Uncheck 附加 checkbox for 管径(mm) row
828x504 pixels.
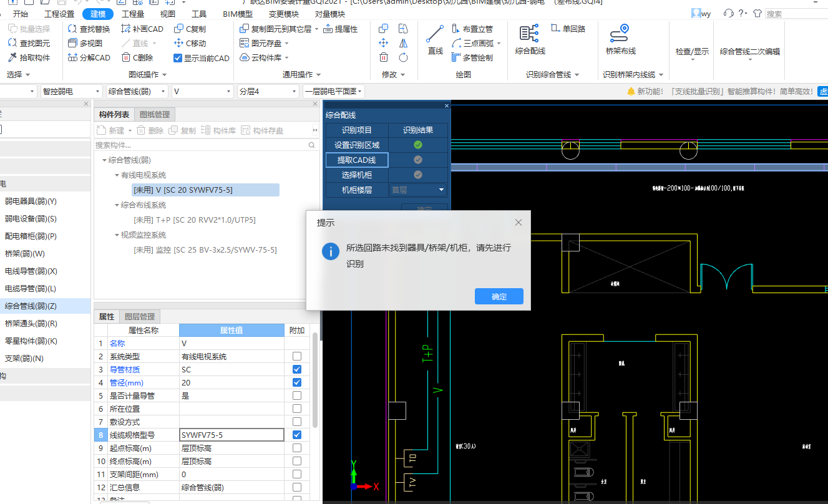[x=297, y=382]
